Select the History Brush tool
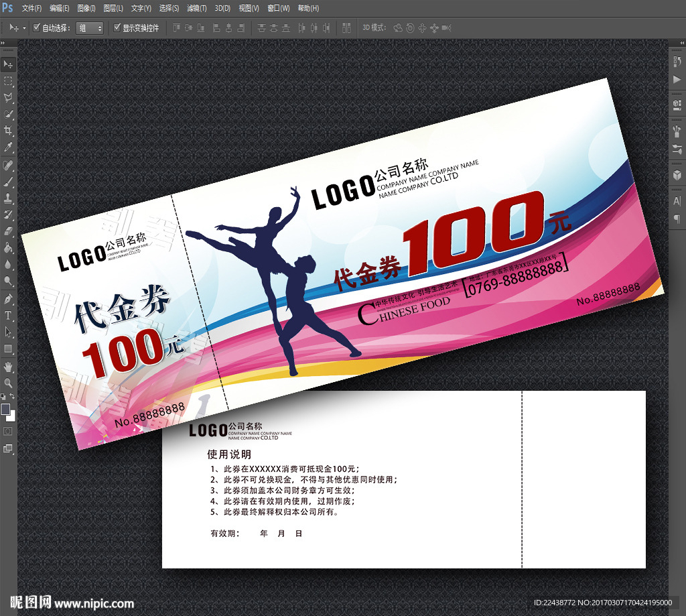Image resolution: width=686 pixels, height=616 pixels. (8, 214)
